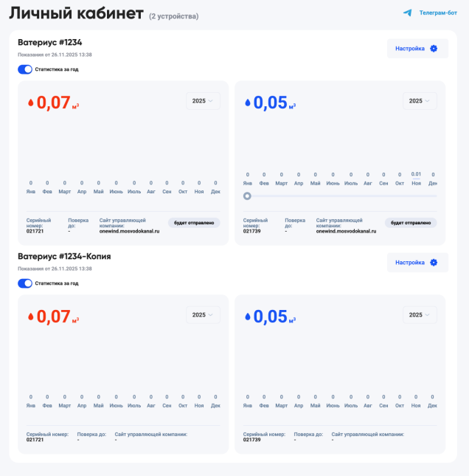Expand the year selector for cold water in Ватериус #1234-Копия
This screenshot has width=469, height=476.
pyautogui.click(x=420, y=314)
